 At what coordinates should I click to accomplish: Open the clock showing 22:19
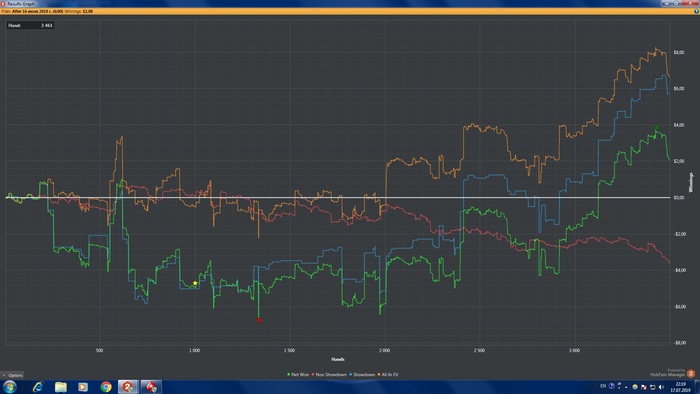coord(680,386)
